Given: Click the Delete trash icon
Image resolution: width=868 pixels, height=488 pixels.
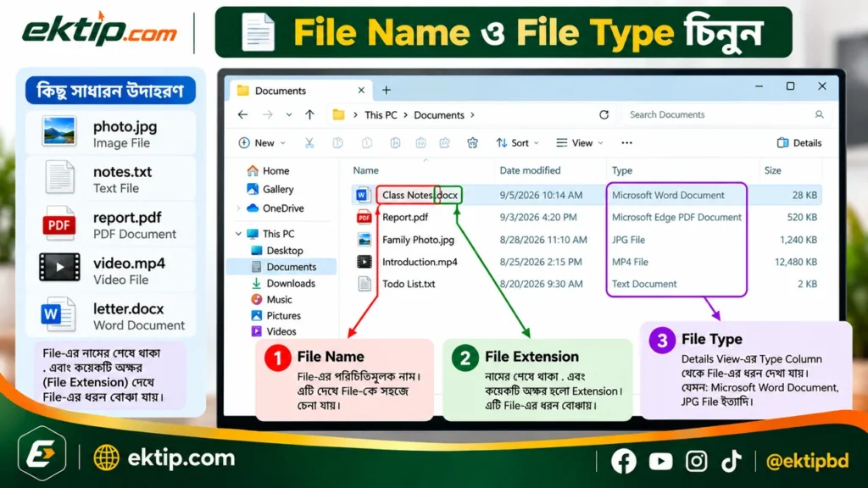Looking at the screenshot, I should point(472,142).
